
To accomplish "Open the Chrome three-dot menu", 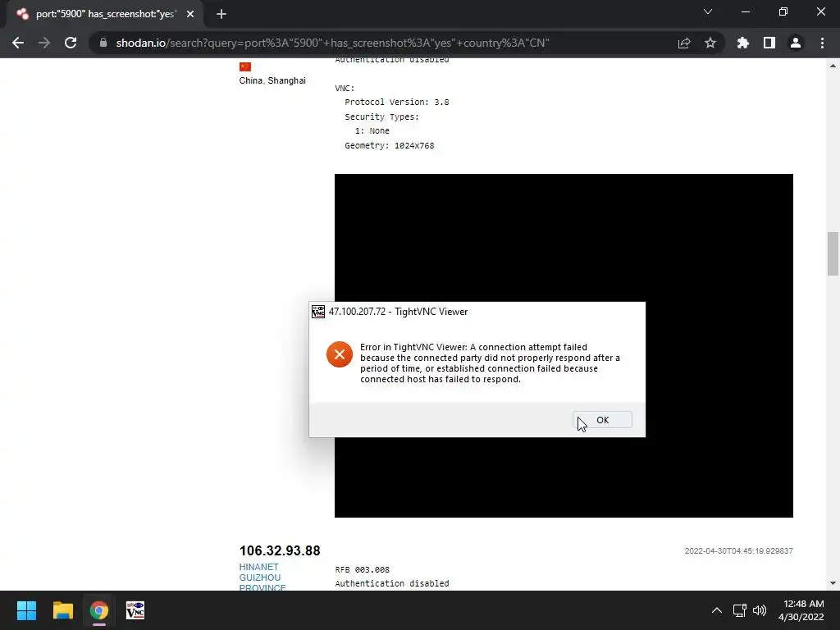I will tap(822, 43).
